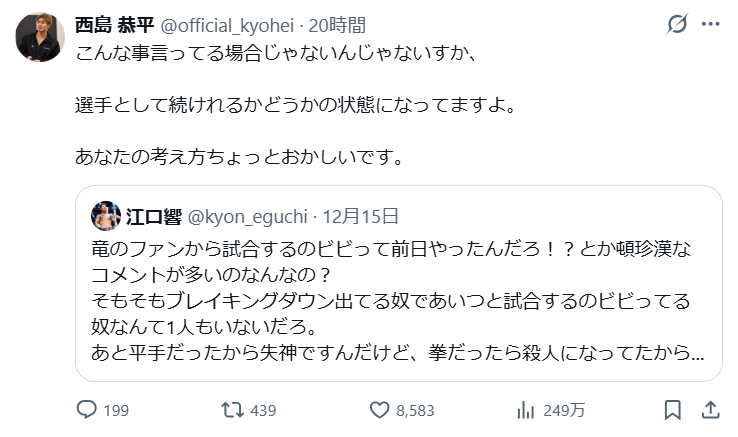Open view analytics bar chart icon
738x437 pixels.
coord(524,410)
